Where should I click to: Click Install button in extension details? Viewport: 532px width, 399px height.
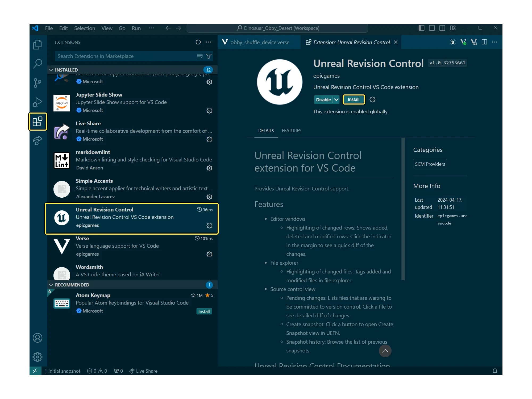coord(354,99)
